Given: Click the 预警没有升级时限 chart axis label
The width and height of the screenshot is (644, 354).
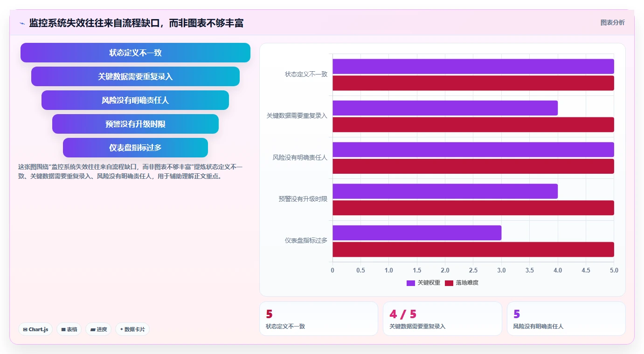Looking at the screenshot, I should [303, 199].
